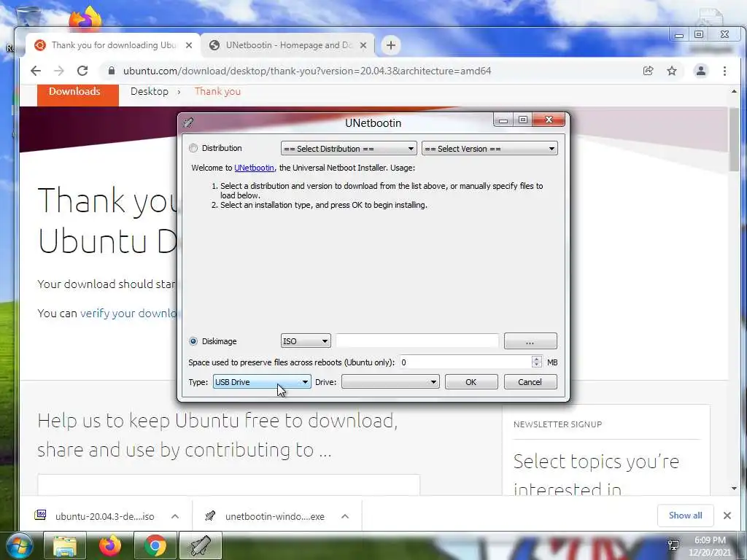Reload the Ubuntu page

coord(82,71)
